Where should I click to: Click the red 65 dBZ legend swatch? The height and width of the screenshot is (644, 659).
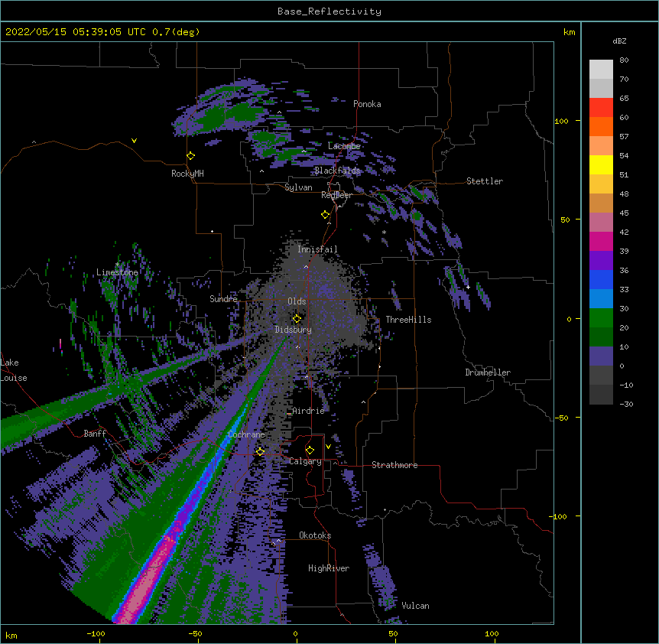[x=601, y=107]
